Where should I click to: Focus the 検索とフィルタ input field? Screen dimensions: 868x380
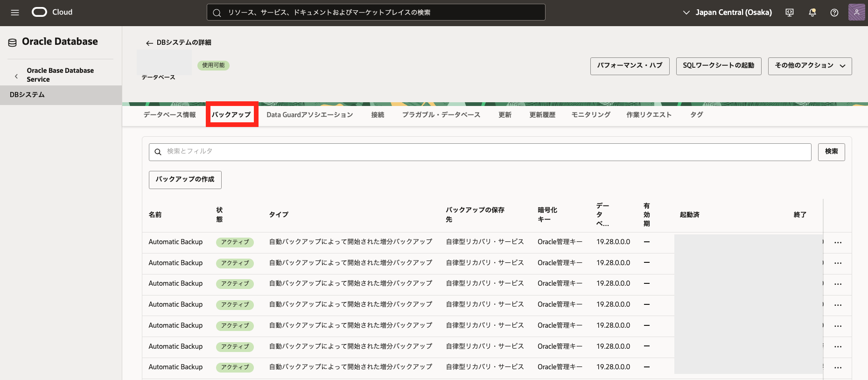[x=480, y=152]
